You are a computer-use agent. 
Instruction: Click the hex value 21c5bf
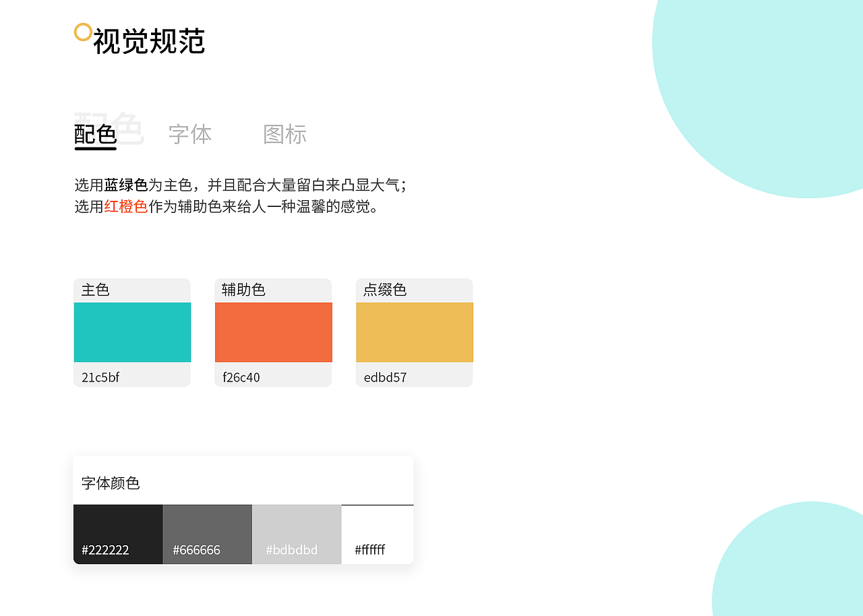100,377
